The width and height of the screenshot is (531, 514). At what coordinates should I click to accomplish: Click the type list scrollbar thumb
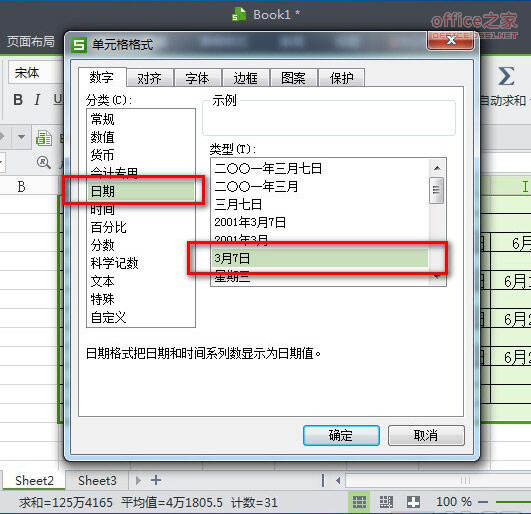click(x=437, y=190)
